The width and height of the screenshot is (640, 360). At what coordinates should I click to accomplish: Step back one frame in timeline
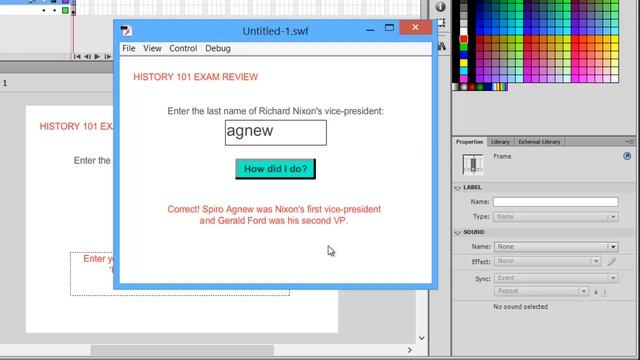click(87, 56)
